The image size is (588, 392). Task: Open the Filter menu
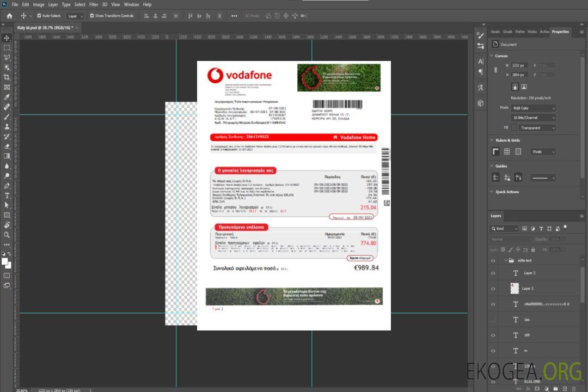pos(94,4)
